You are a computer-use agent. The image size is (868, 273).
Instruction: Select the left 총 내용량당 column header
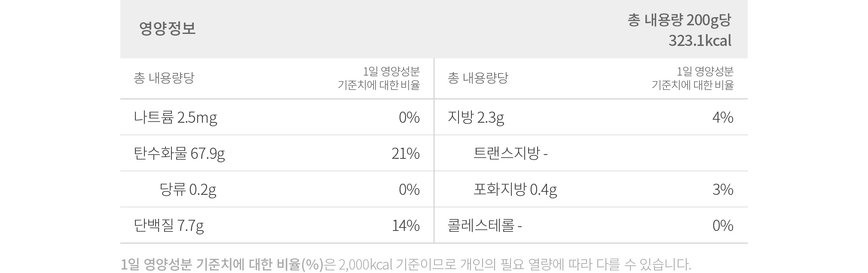(x=164, y=78)
